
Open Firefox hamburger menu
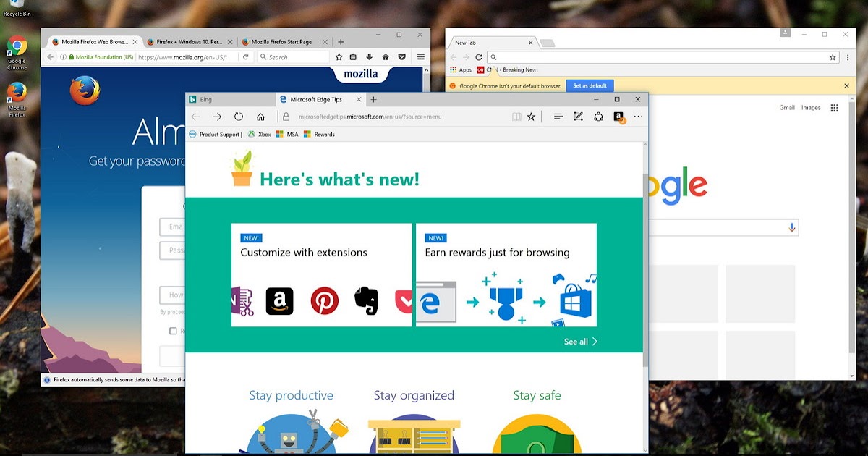click(x=420, y=57)
